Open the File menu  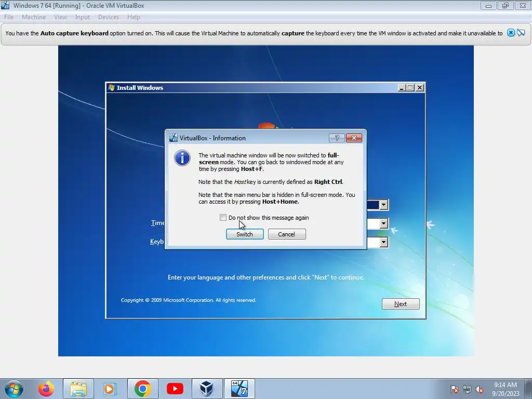[x=9, y=17]
